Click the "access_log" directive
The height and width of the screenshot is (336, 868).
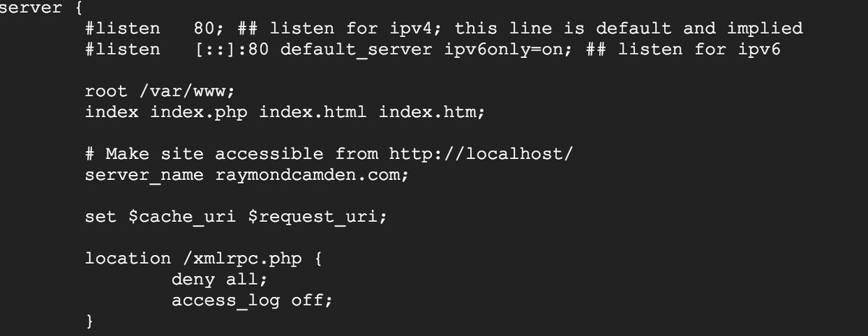pos(226,301)
